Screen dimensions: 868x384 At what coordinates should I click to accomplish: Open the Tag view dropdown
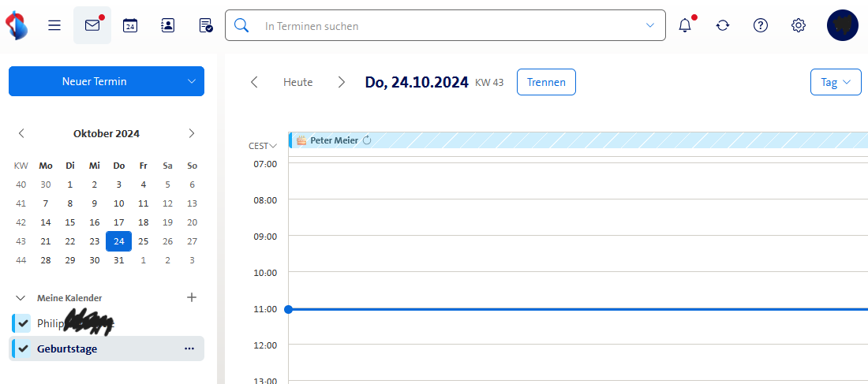point(836,82)
